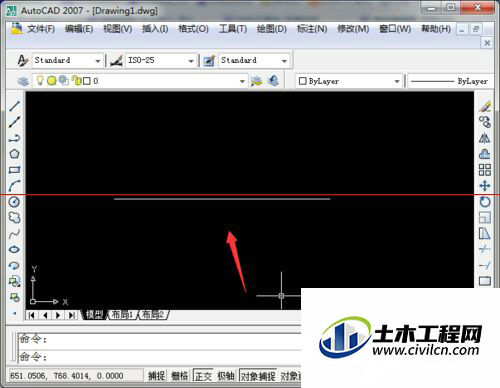Click the Make Block icon

click(14, 297)
